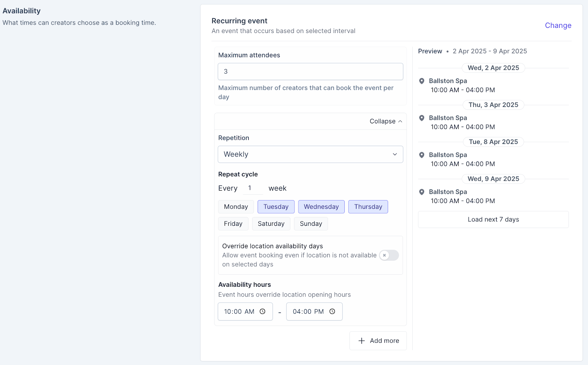Click location pin icon for Wed, 9 Apr
Screen dimensions: 588x365
[422, 192]
